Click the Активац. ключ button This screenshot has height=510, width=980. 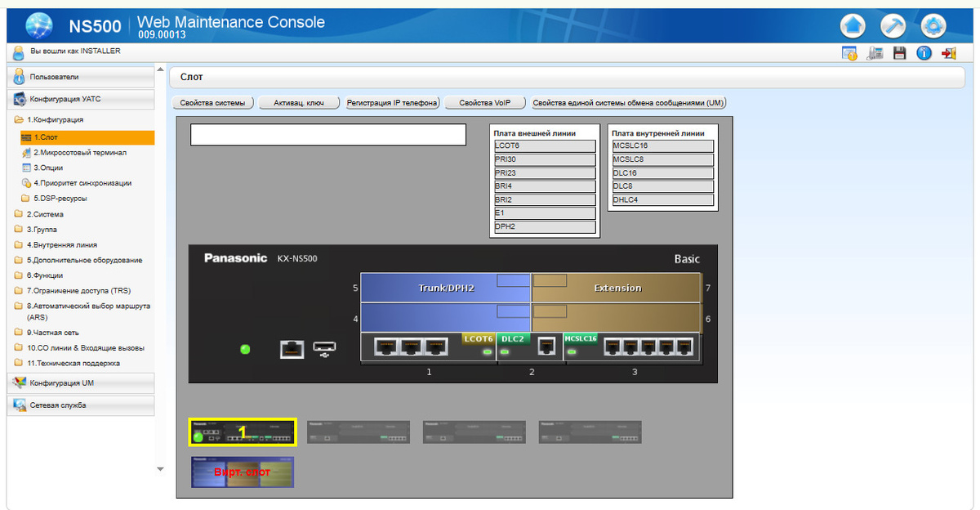298,103
